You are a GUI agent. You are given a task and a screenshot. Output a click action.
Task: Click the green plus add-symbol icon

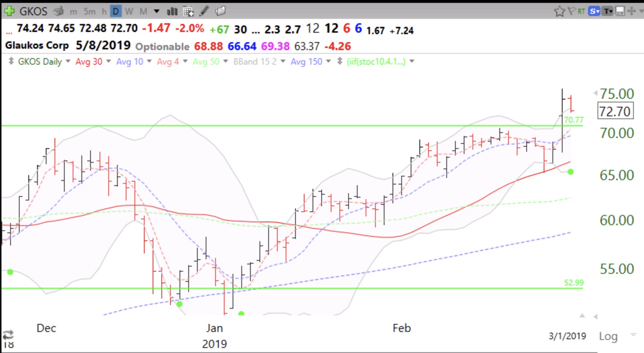[9, 11]
